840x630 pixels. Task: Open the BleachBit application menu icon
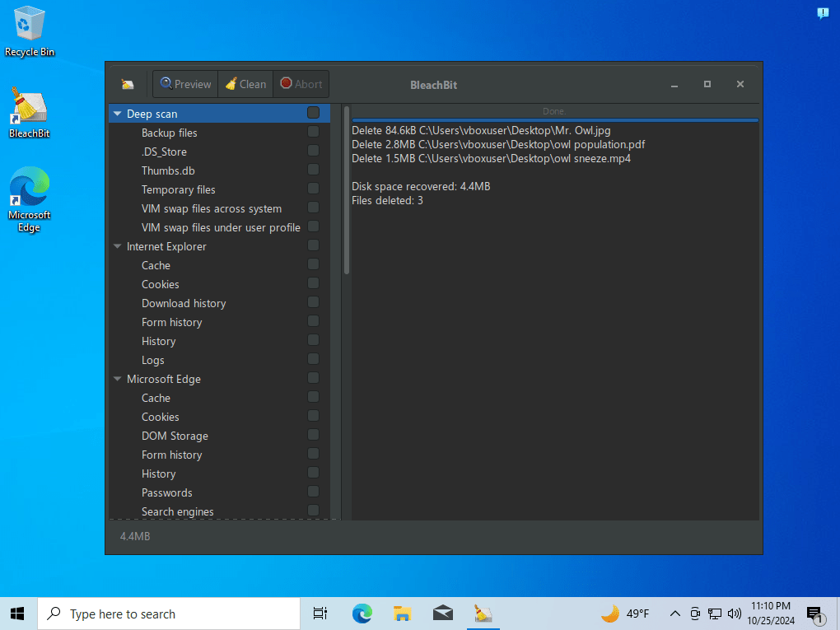(x=128, y=84)
